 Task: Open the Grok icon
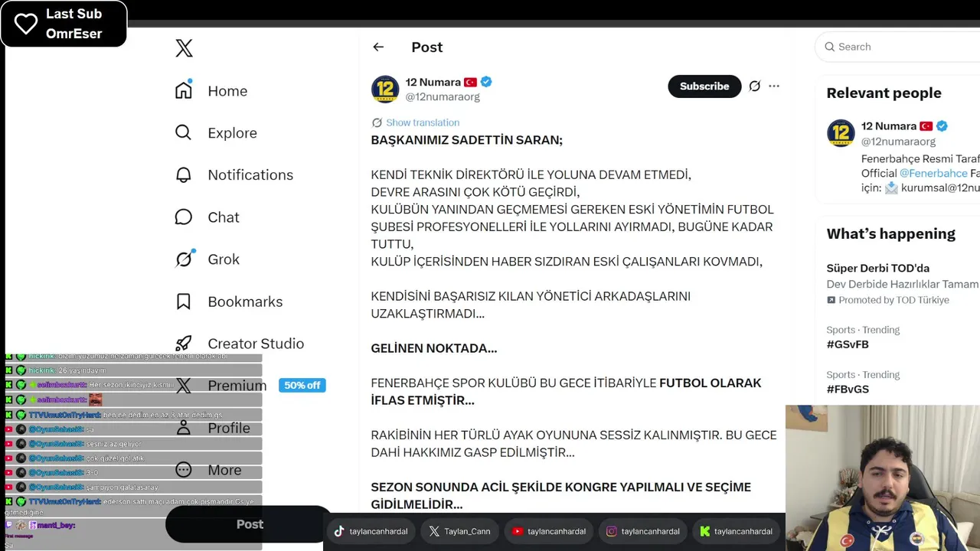tap(184, 259)
